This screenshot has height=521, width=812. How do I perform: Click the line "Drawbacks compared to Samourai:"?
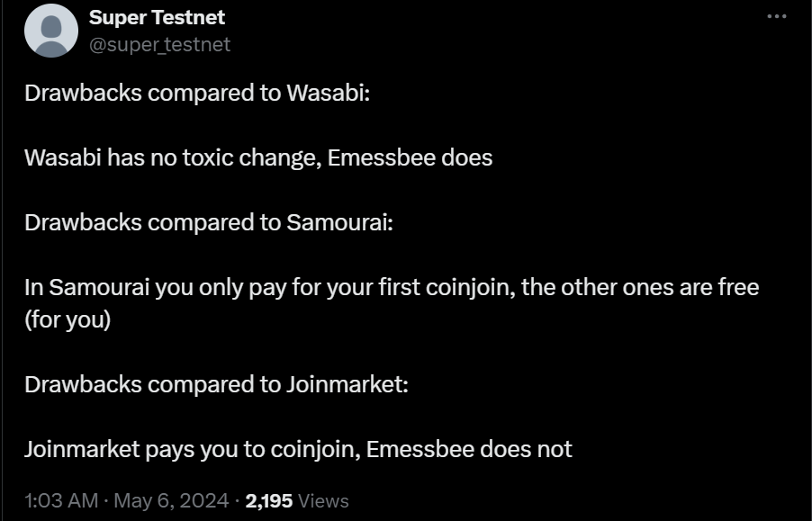pos(209,222)
